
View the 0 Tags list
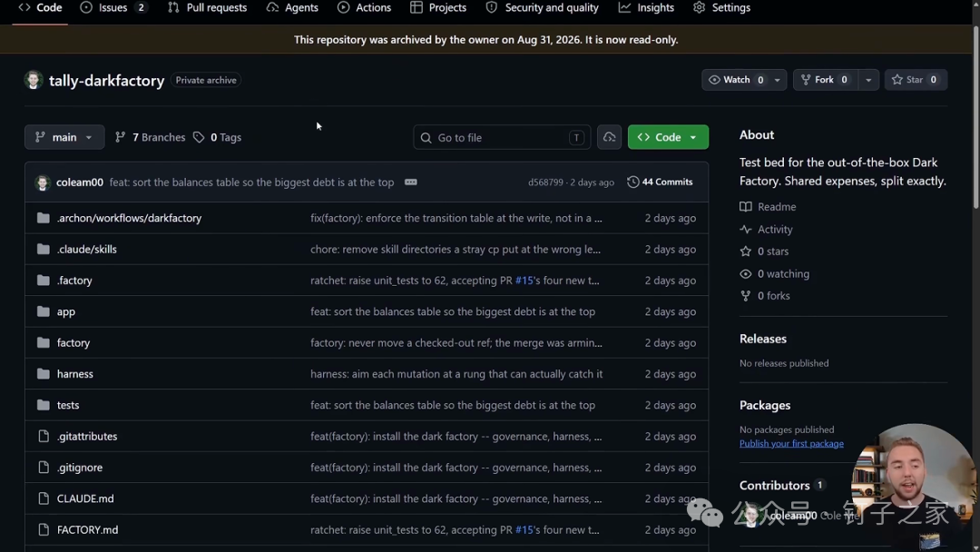[217, 137]
